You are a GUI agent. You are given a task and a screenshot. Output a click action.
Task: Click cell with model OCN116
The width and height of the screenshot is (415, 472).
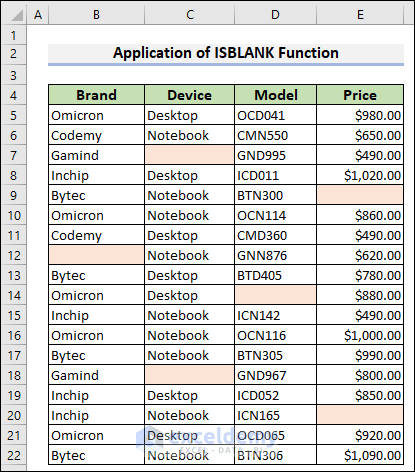coord(275,335)
